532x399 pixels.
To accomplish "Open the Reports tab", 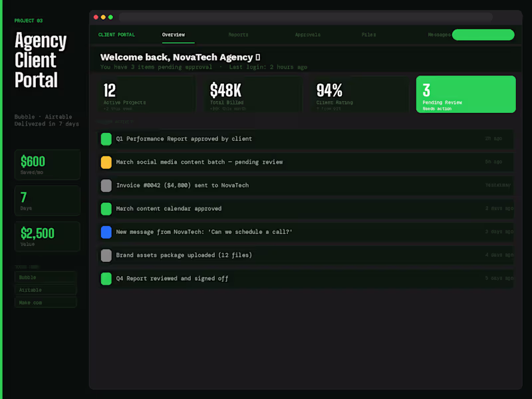I will [238, 35].
